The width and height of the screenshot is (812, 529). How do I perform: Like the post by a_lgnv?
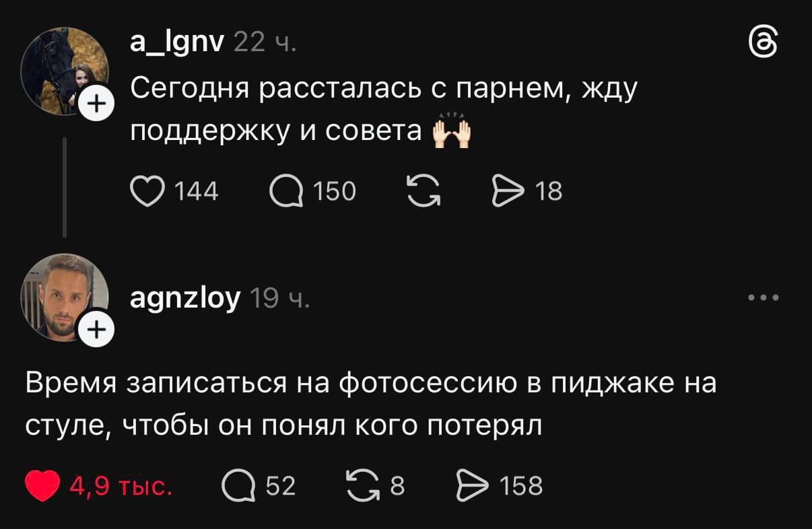[x=149, y=190]
